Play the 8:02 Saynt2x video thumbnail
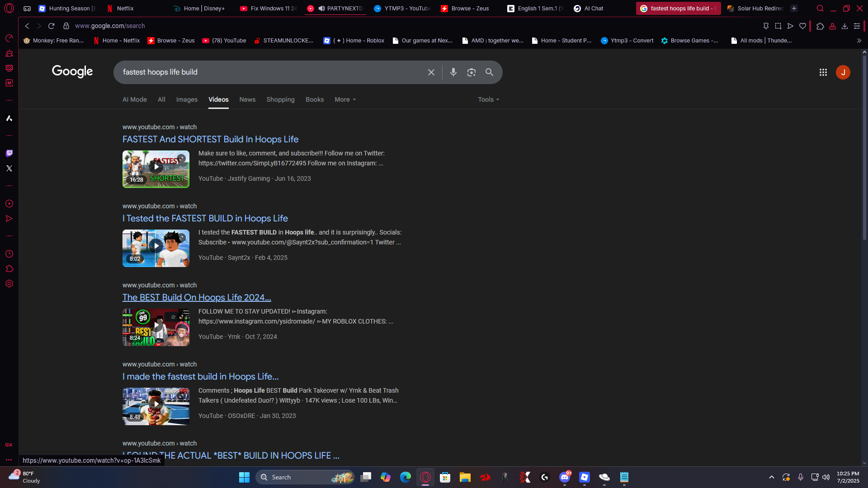The image size is (868, 488). (x=156, y=248)
